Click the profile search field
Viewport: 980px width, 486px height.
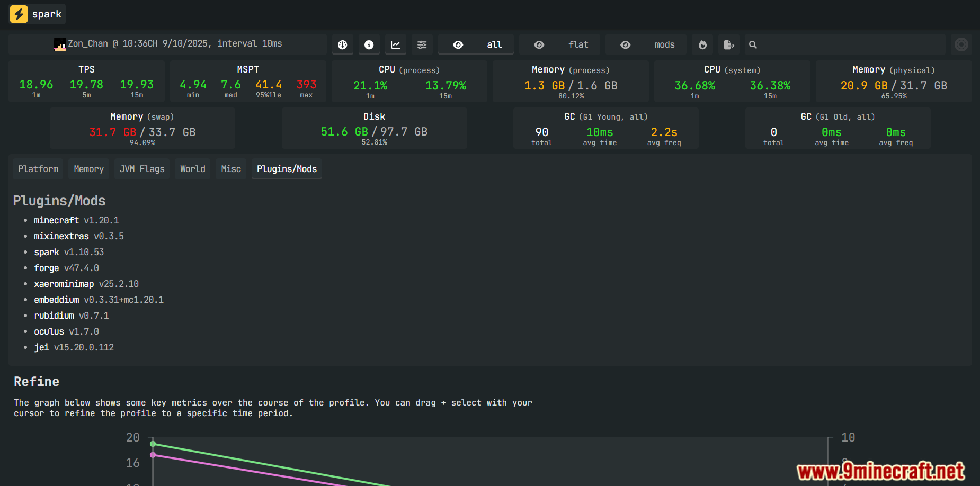[x=848, y=45]
